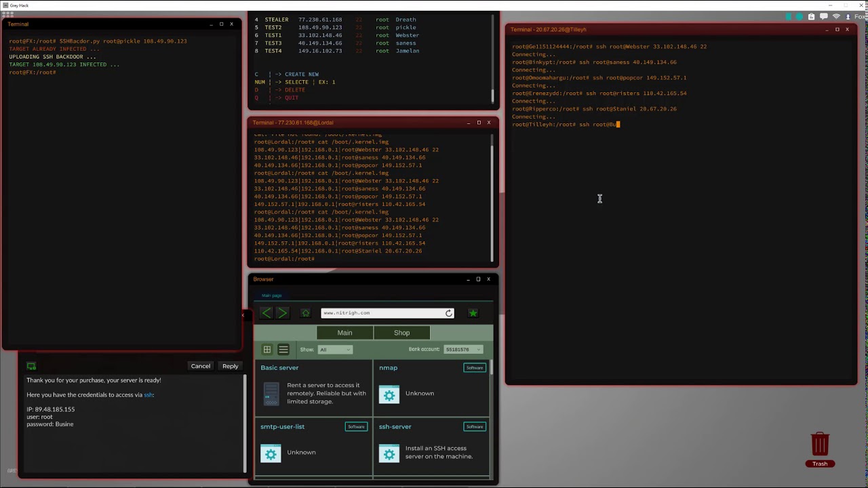
Task: Click the ssh-server gear icon
Action: [389, 453]
